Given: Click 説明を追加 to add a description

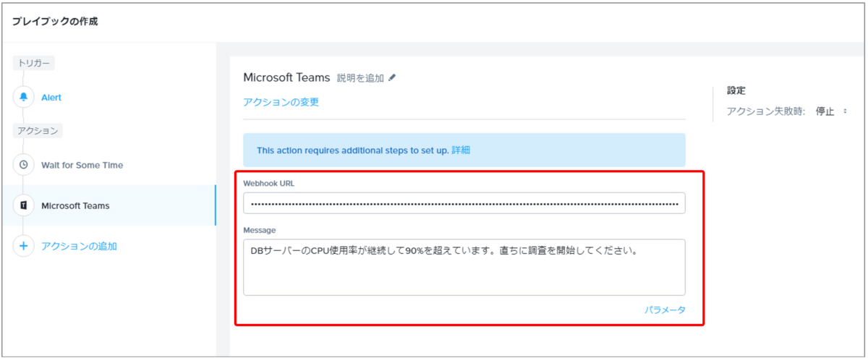Looking at the screenshot, I should tap(360, 78).
